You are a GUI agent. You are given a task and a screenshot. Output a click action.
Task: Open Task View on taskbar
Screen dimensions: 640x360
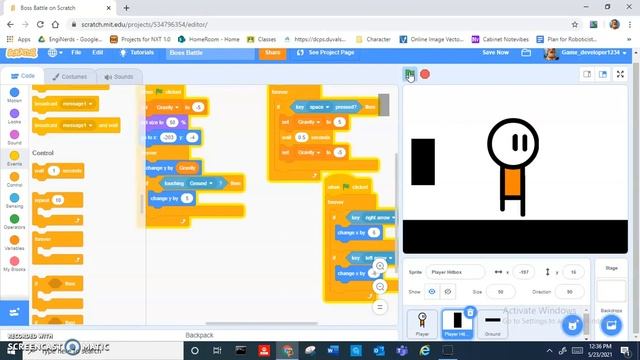[x=217, y=350]
